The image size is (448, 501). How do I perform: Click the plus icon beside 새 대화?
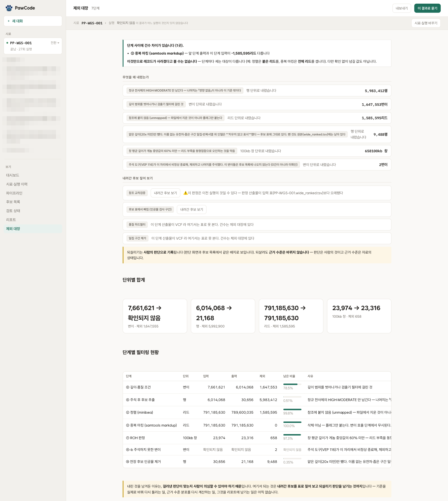coord(9,21)
